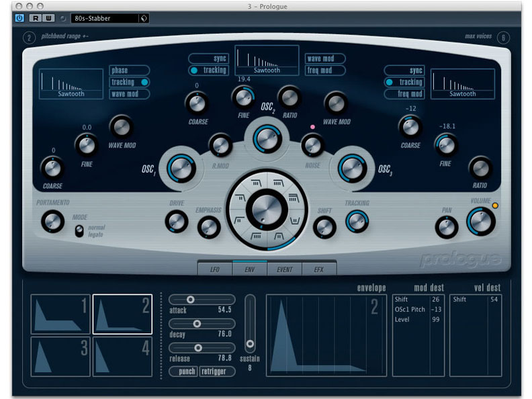Toggle OSC 3 tracking button
Screen dimensions: 532x399
404,82
